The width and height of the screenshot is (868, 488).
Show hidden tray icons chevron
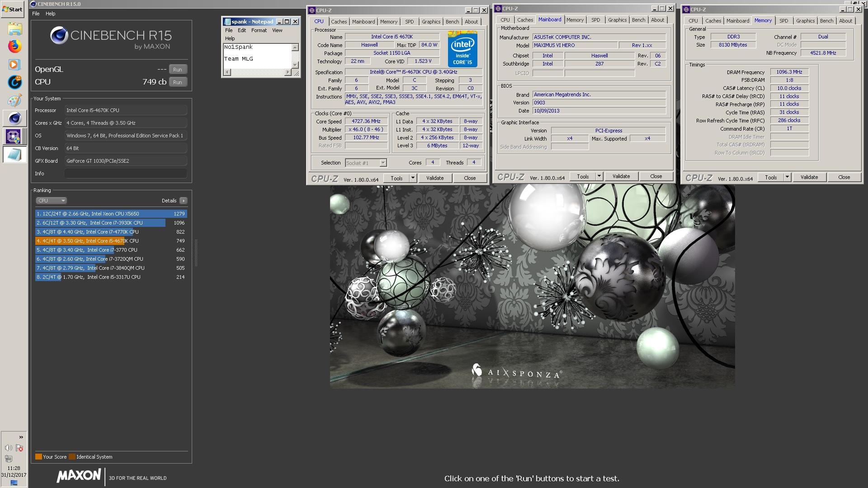click(21, 437)
